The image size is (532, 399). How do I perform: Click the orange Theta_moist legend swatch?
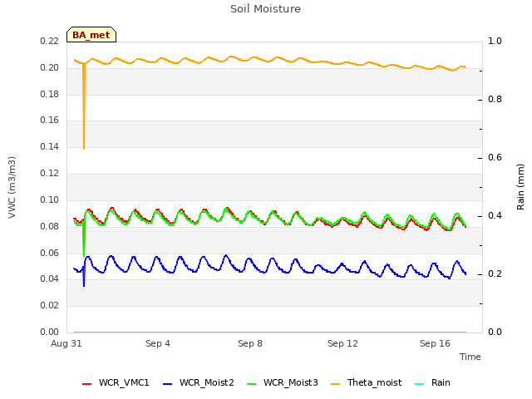click(x=336, y=384)
